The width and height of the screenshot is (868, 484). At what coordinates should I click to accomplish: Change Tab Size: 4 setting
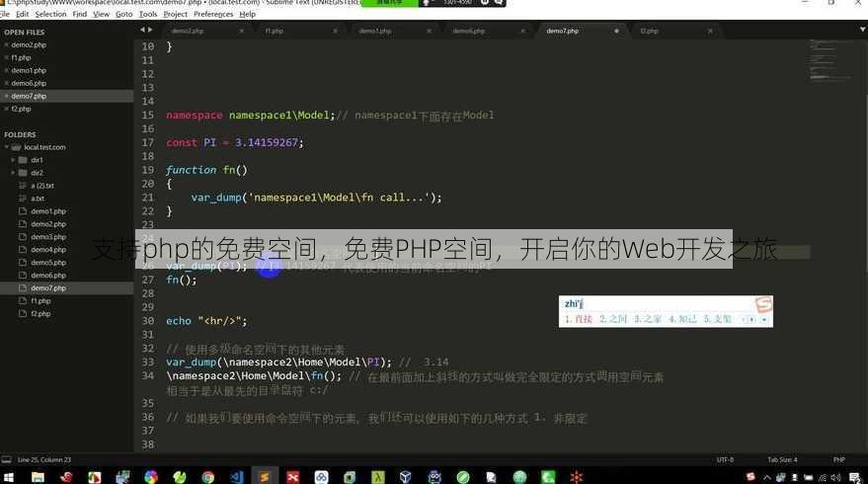pyautogui.click(x=782, y=459)
